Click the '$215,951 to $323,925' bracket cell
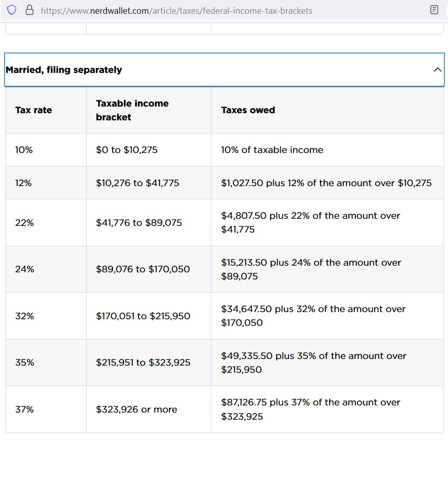Image resolution: width=448 pixels, height=488 pixels. [143, 363]
